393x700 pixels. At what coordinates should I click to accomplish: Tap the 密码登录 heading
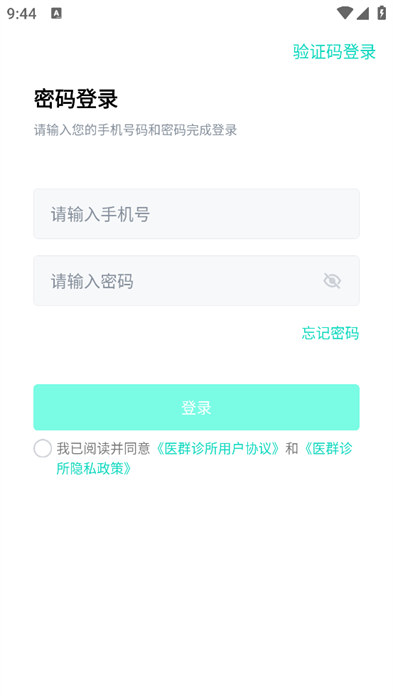(76, 99)
